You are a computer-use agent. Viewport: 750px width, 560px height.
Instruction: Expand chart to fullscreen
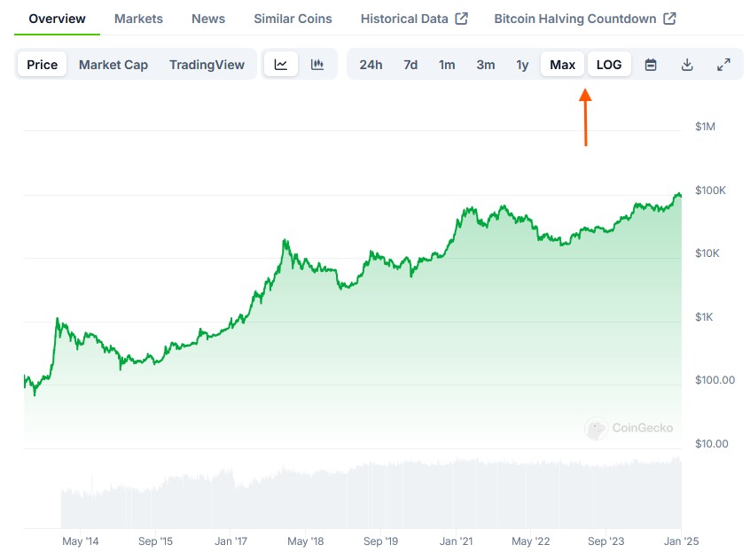point(723,65)
